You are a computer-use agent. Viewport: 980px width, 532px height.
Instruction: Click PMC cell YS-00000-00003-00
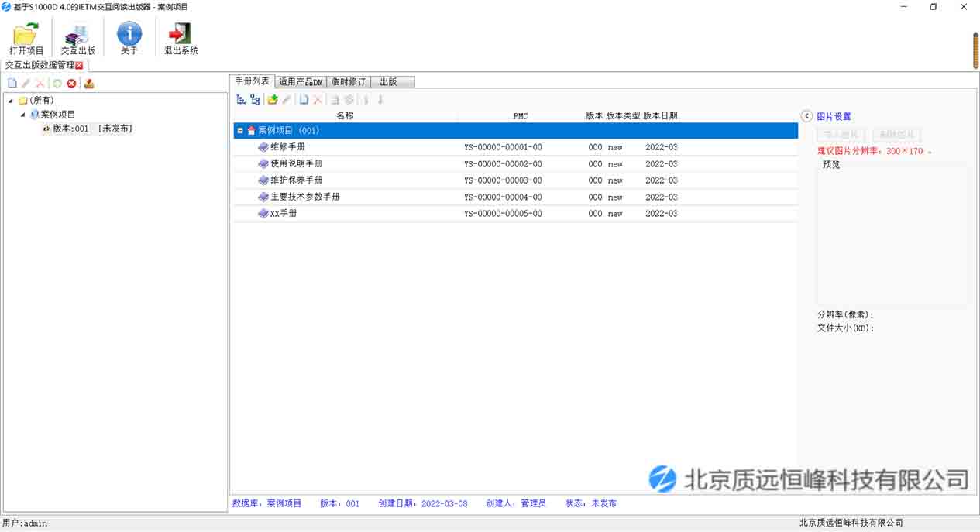(x=503, y=180)
